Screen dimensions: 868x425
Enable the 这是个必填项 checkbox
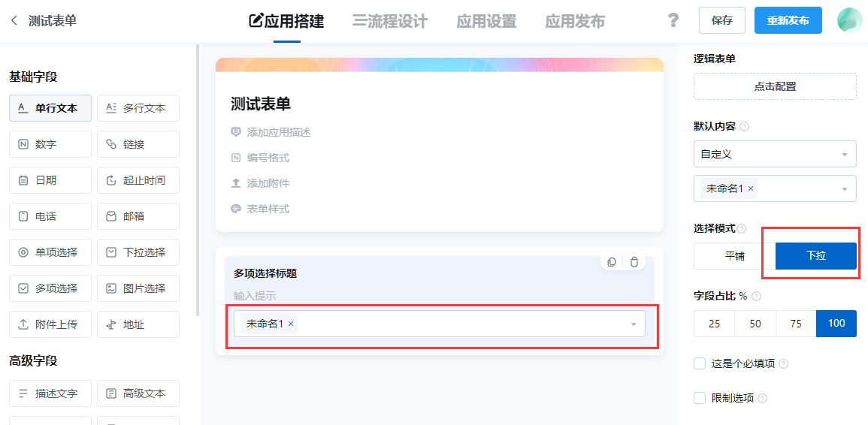(x=700, y=363)
